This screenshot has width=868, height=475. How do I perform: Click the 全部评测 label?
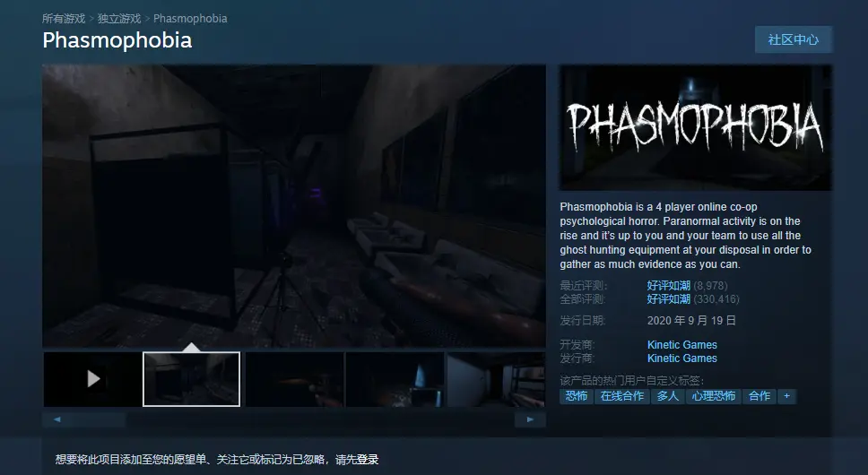point(583,299)
